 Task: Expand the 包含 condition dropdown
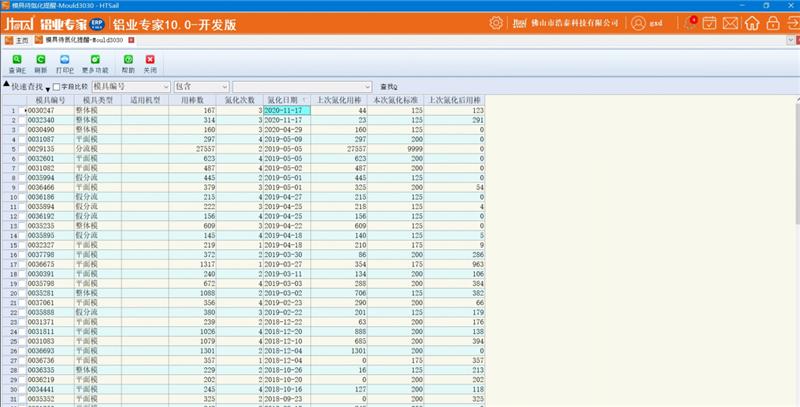(224, 88)
